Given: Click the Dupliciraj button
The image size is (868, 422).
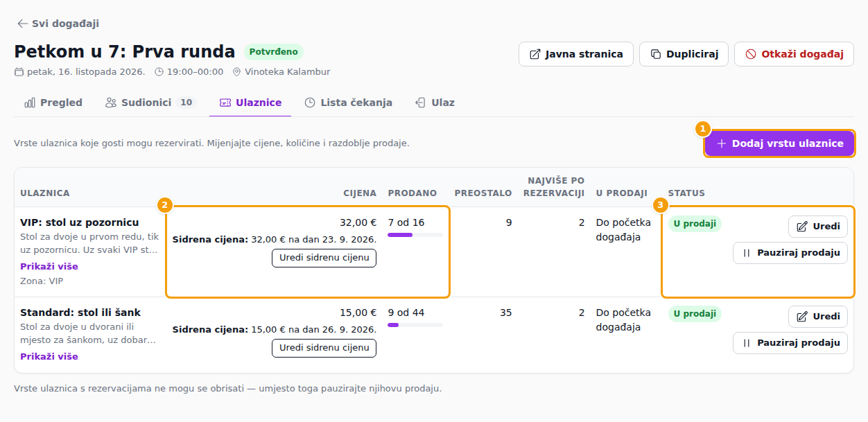Looking at the screenshot, I should [x=684, y=54].
